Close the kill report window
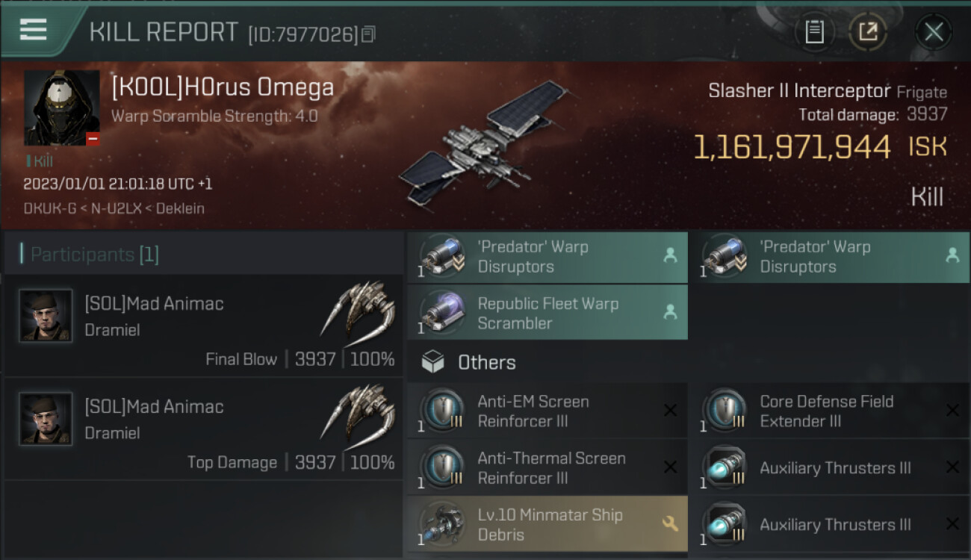The width and height of the screenshot is (971, 560). point(934,32)
